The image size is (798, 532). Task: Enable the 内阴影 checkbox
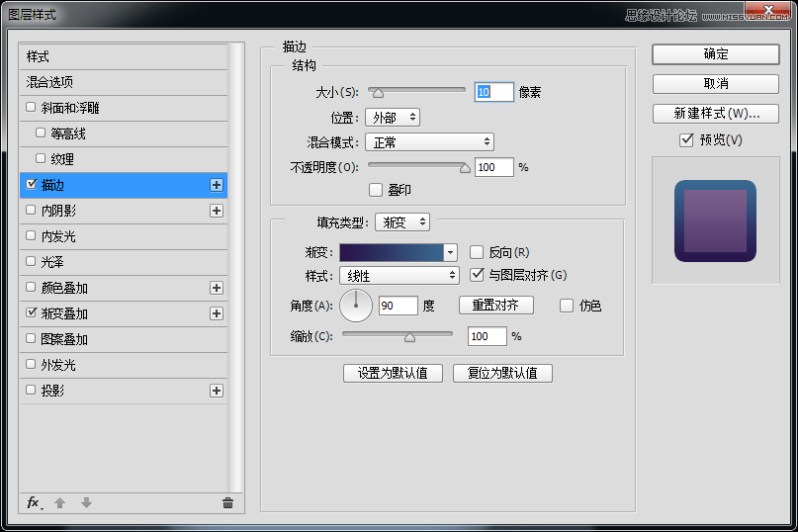31,210
